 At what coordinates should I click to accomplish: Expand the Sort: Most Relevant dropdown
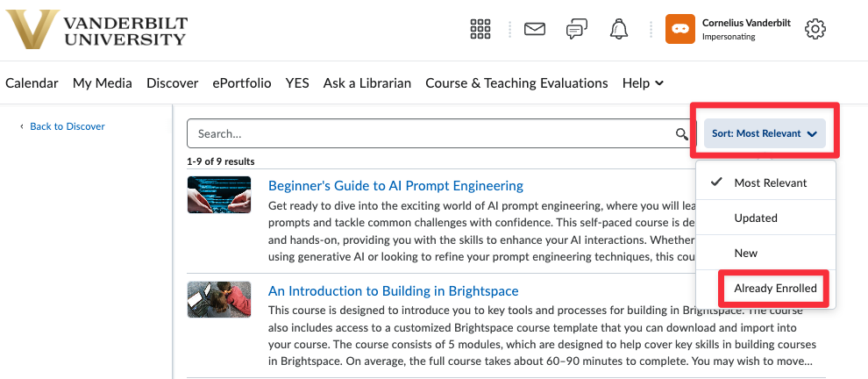(765, 133)
